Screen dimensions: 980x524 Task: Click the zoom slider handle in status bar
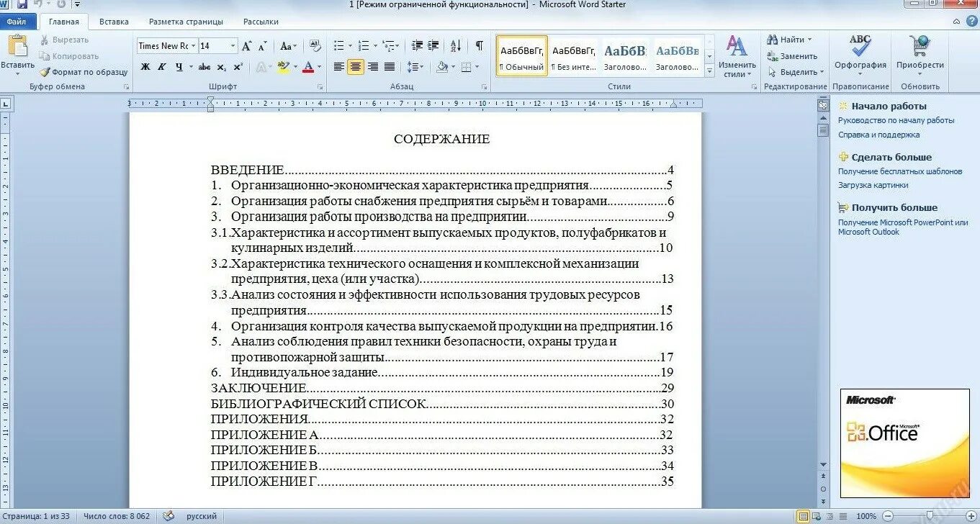pos(931,516)
